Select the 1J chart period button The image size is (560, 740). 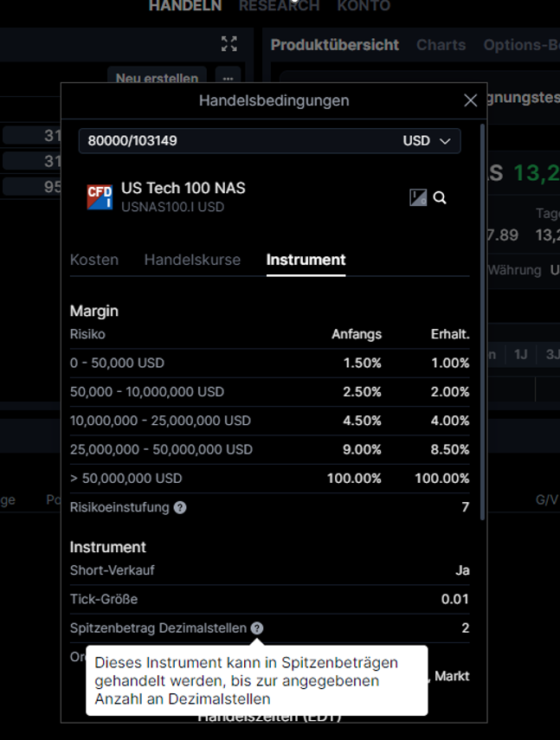coord(521,355)
